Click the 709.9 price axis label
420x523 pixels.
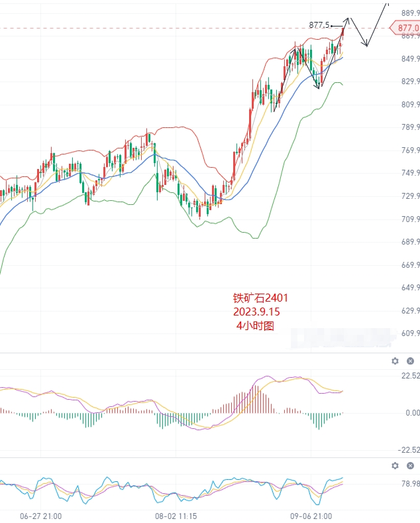410,219
